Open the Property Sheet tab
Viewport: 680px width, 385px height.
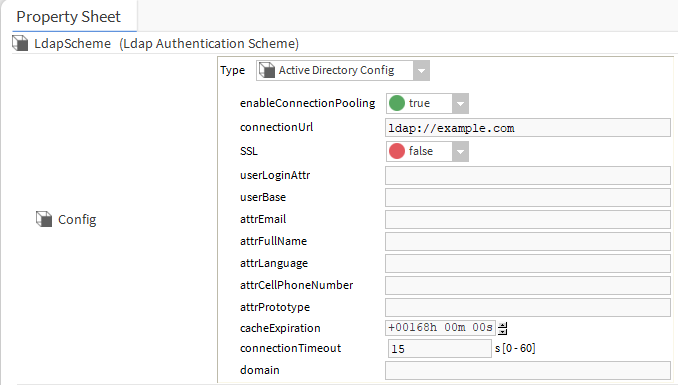click(x=69, y=16)
